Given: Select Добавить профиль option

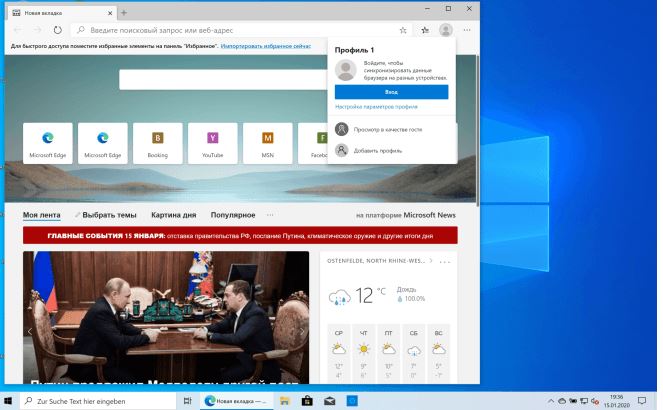Looking at the screenshot, I should click(x=377, y=150).
